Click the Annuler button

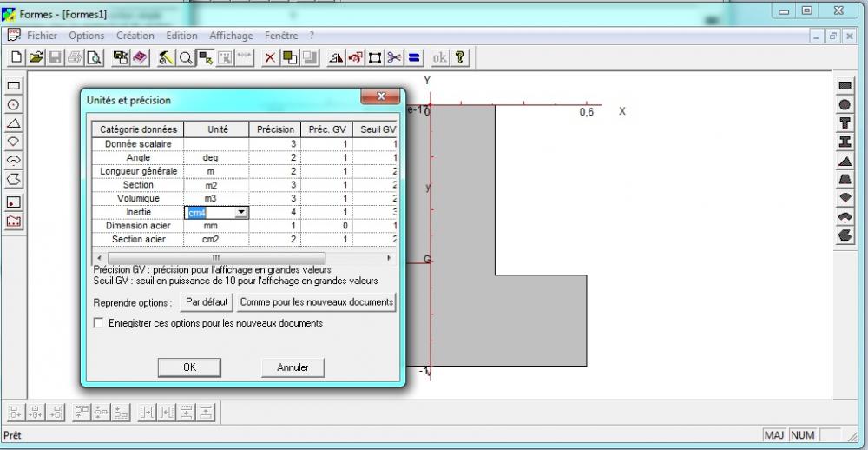[293, 367]
